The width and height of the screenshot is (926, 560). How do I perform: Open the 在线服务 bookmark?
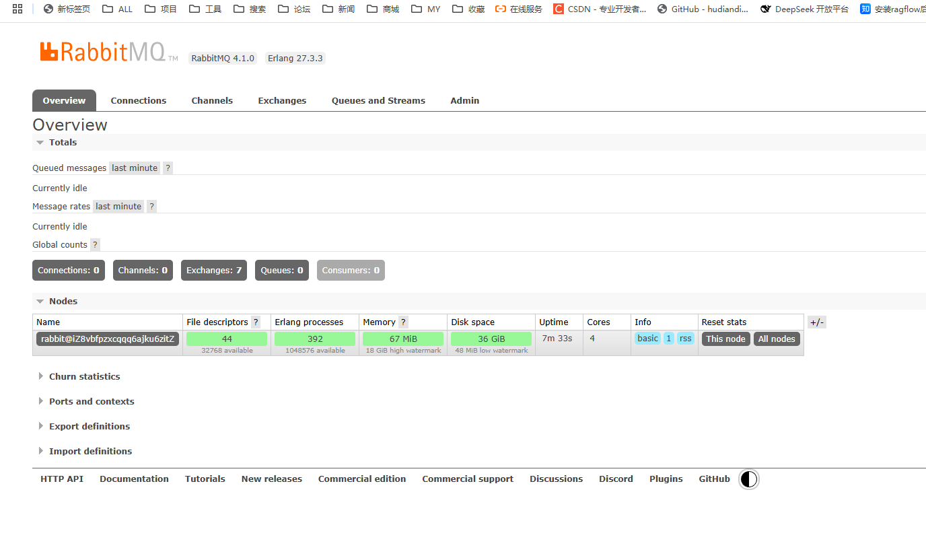(519, 9)
